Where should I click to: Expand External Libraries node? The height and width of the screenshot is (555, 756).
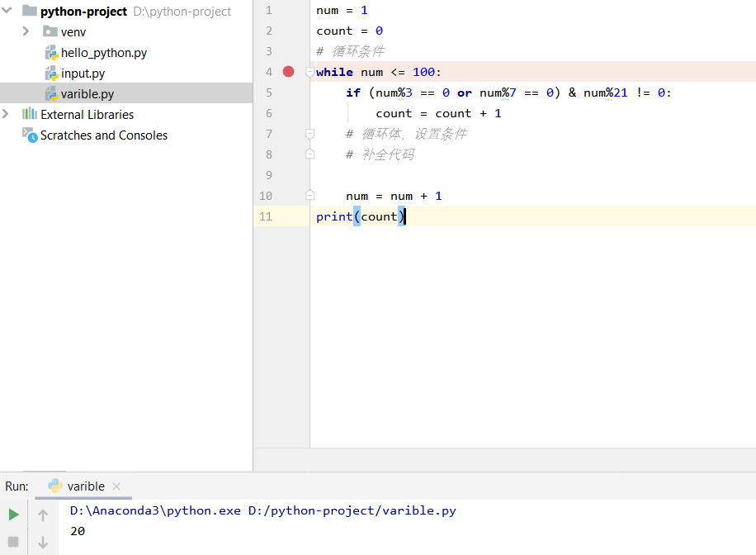pos(6,114)
